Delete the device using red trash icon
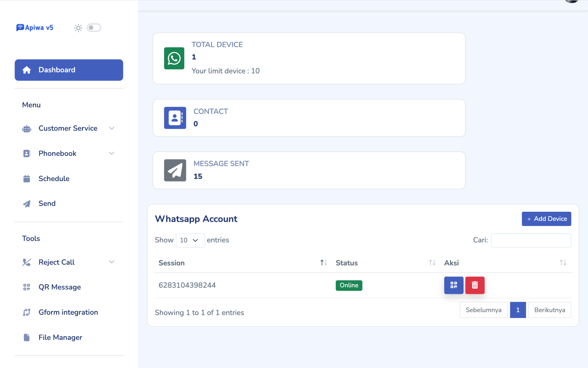The height and width of the screenshot is (368, 588). pos(475,285)
